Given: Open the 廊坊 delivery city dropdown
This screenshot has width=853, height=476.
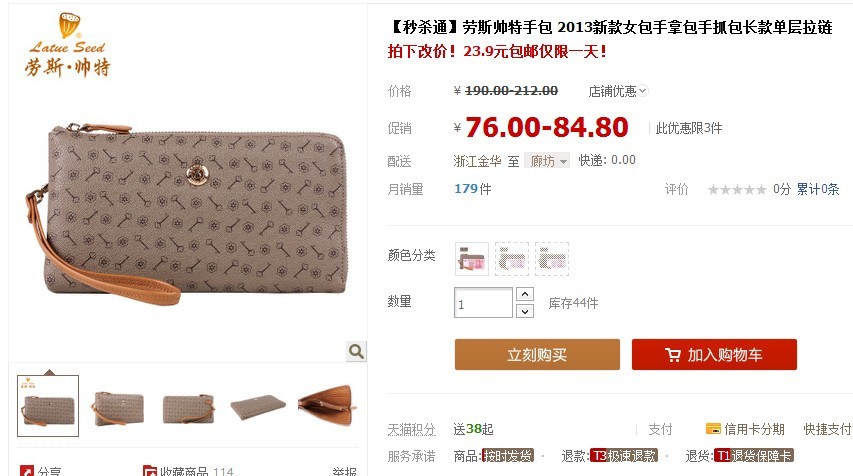Looking at the screenshot, I should 547,161.
